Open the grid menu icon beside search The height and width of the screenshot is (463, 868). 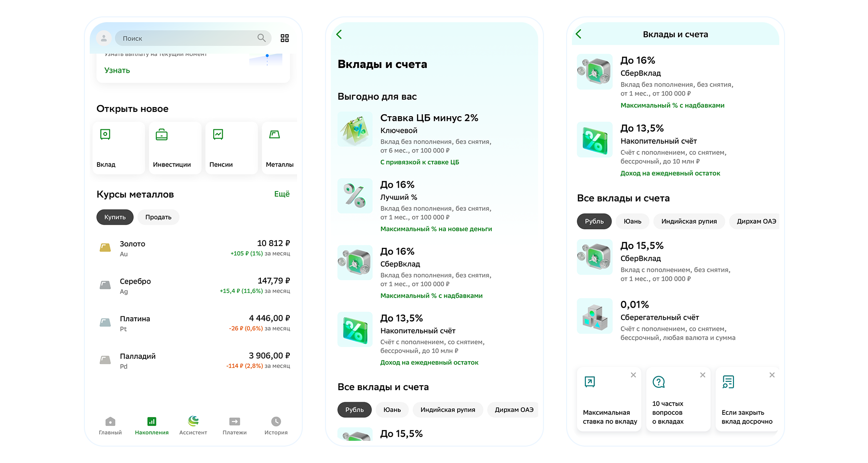click(x=285, y=38)
